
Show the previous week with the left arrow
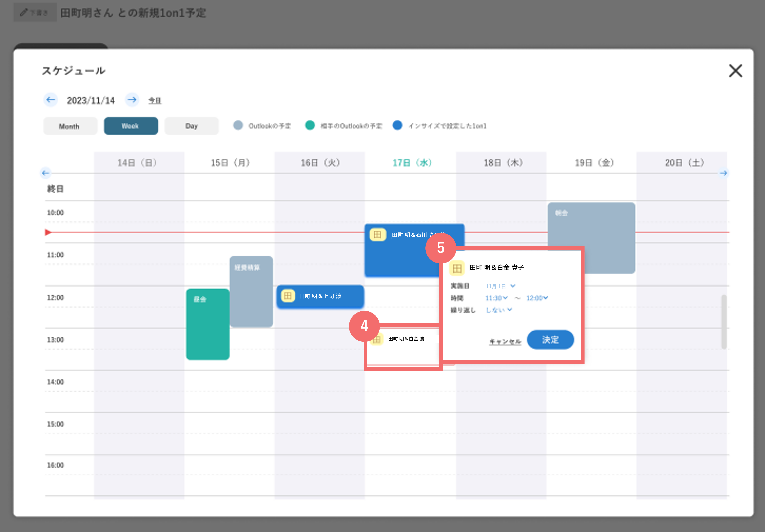coord(46,173)
